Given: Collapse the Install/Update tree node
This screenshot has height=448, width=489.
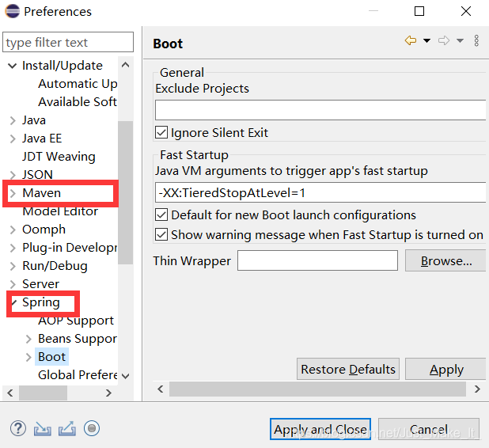Looking at the screenshot, I should pyautogui.click(x=12, y=66).
